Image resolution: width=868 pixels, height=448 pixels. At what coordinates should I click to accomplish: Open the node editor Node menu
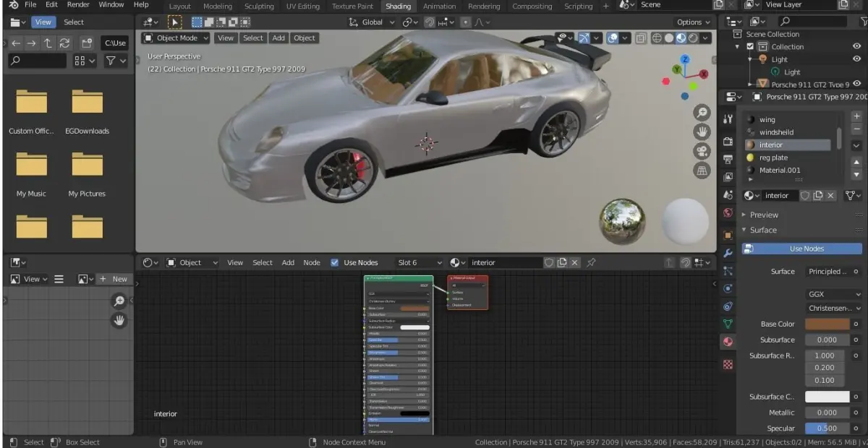[x=312, y=263]
